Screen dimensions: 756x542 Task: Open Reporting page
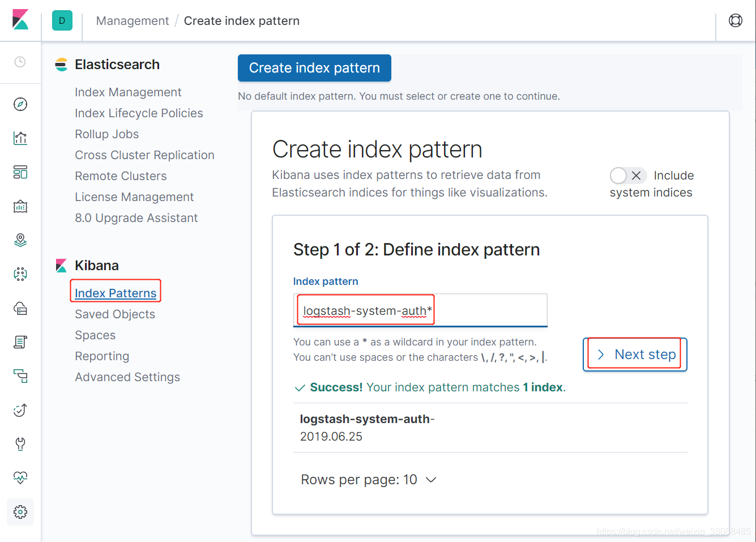[x=102, y=356]
